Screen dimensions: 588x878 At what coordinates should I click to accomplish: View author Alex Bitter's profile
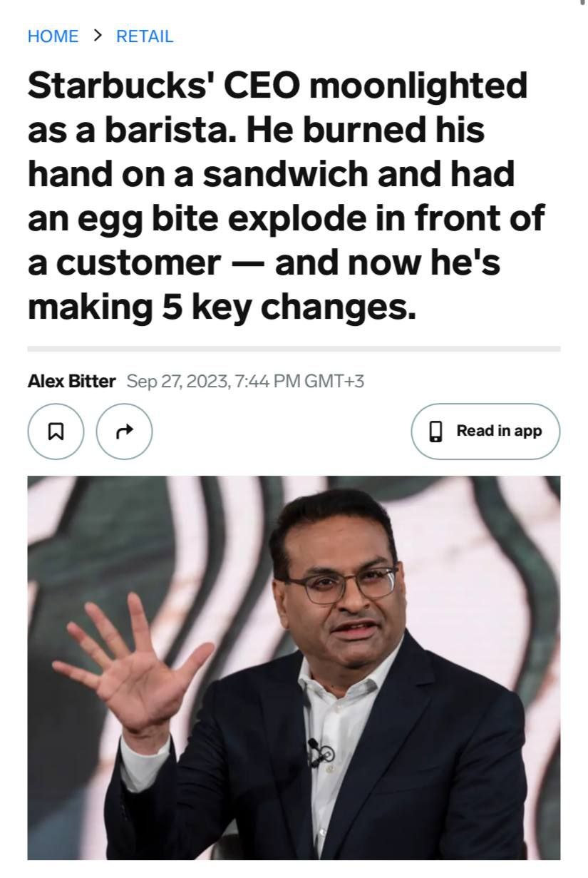point(71,381)
